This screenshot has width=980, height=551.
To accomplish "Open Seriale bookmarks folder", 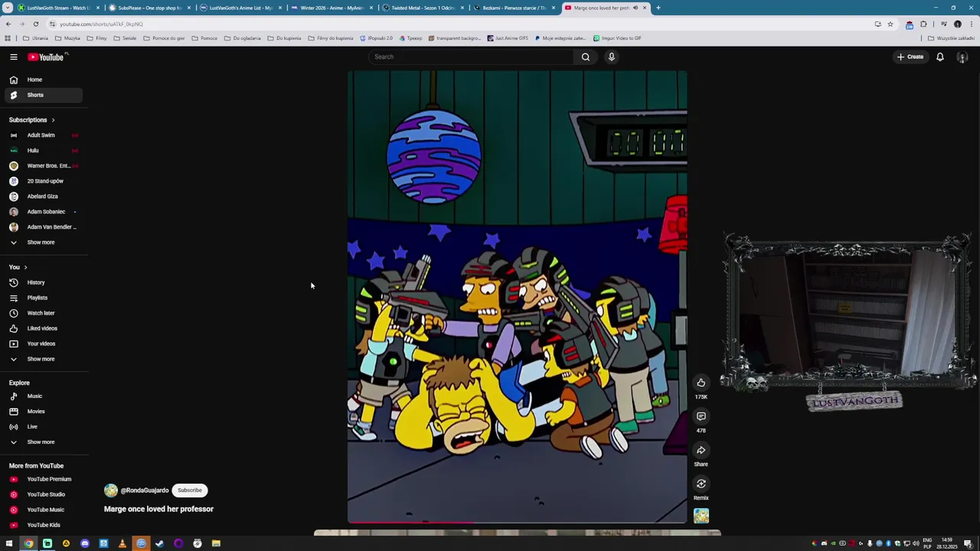I will click(x=125, y=38).
